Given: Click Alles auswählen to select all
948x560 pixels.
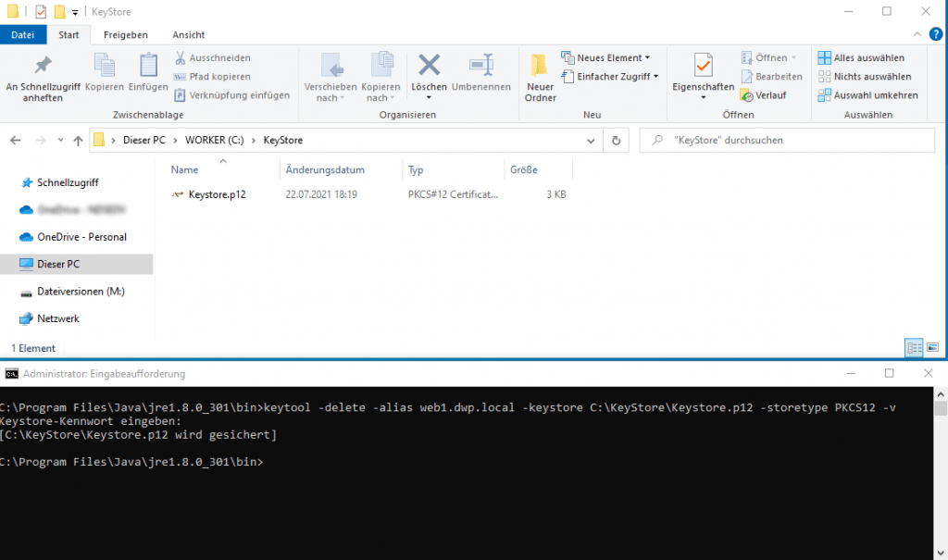Looking at the screenshot, I should point(861,57).
